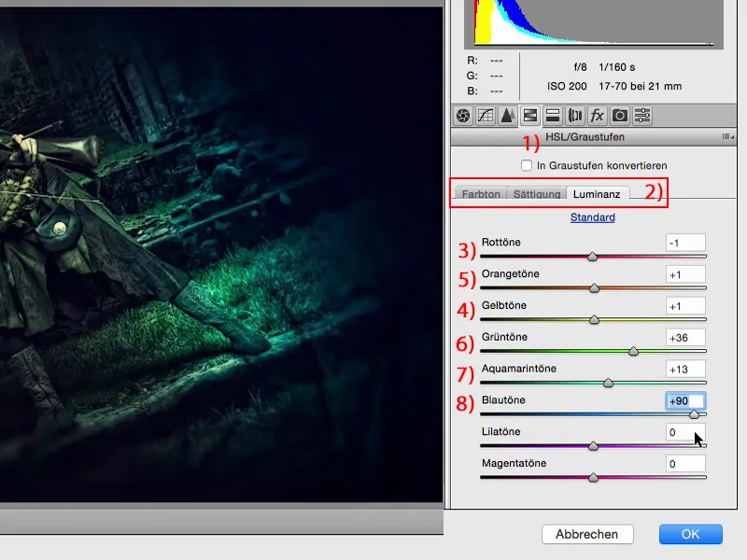The image size is (747, 560).
Task: Click the Blautöne value field
Action: [687, 400]
